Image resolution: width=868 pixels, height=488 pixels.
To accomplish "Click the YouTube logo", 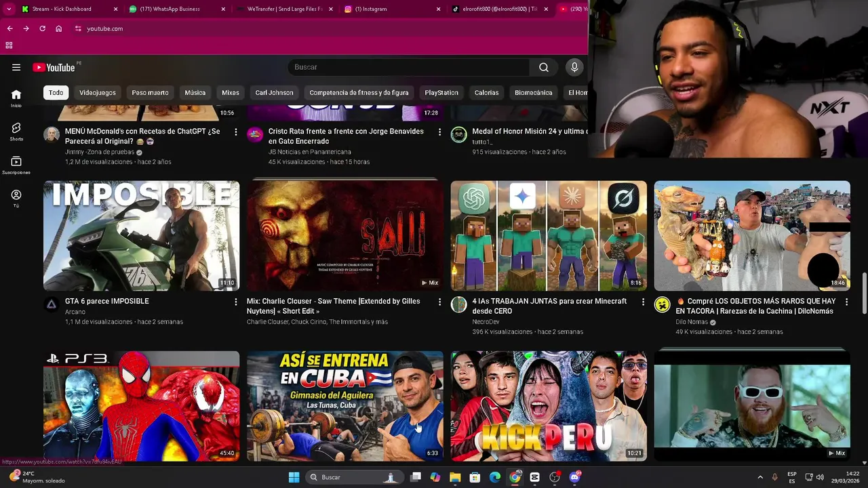I will 54,67.
